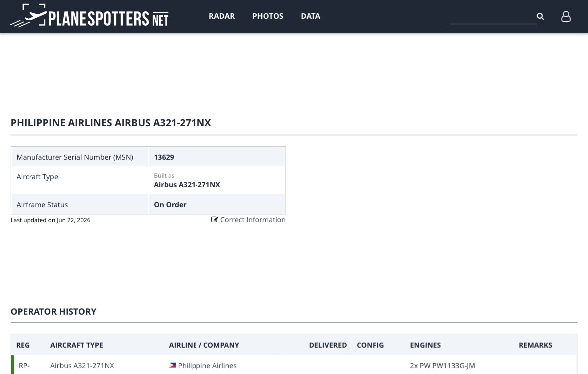The height and width of the screenshot is (374, 588).
Task: Click the RP- registration entry
Action: 24,366
